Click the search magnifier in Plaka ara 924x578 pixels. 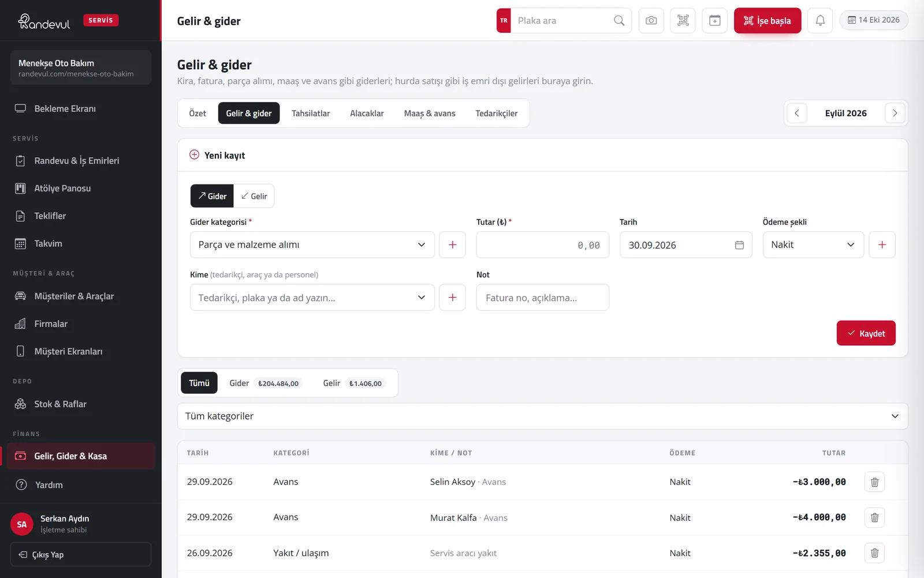tap(619, 21)
